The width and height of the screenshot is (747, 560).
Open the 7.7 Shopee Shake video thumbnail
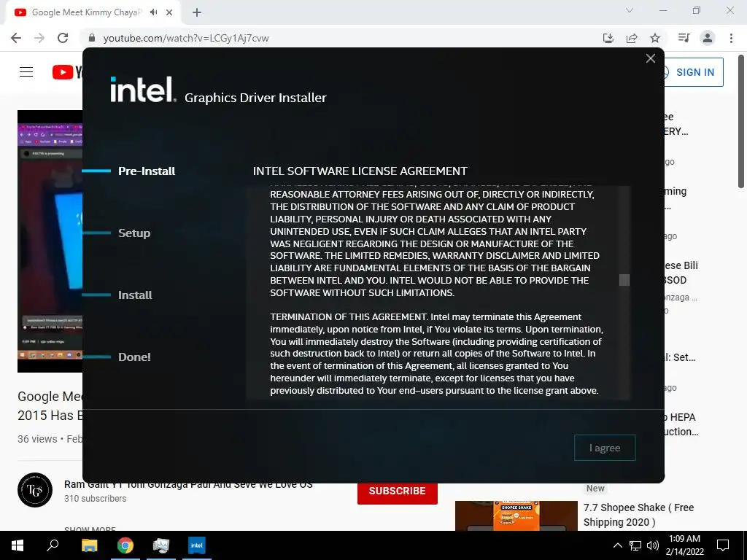(x=516, y=516)
